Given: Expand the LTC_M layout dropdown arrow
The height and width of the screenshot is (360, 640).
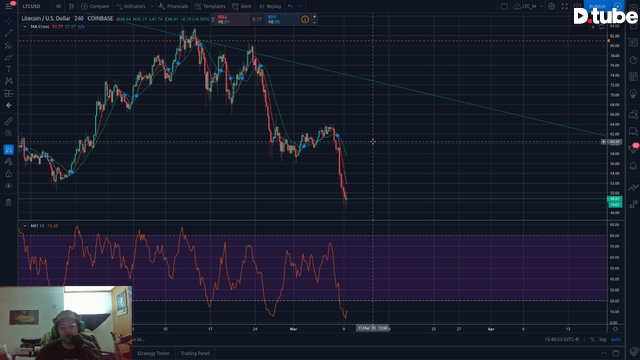Looking at the screenshot, I should (542, 6).
